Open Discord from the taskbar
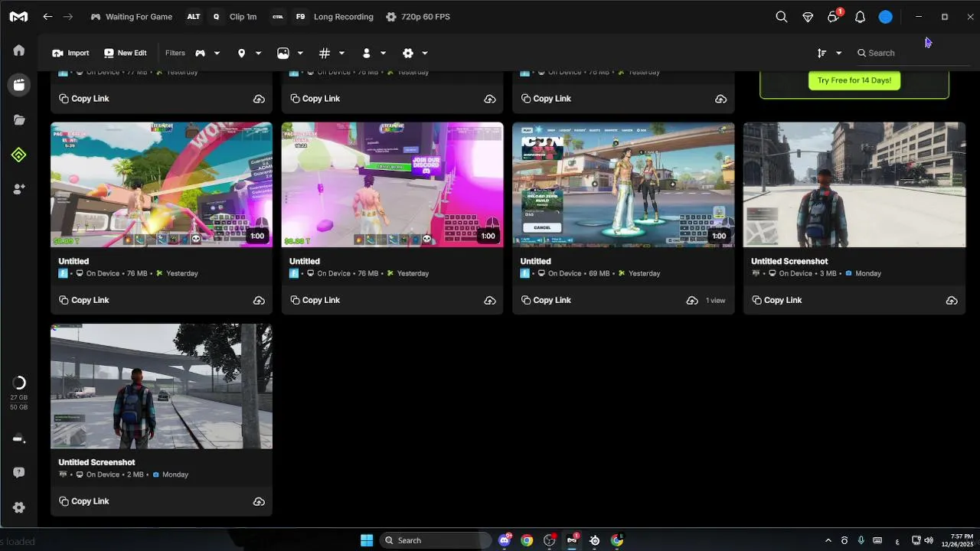Screen dimensions: 980x551 (505, 540)
